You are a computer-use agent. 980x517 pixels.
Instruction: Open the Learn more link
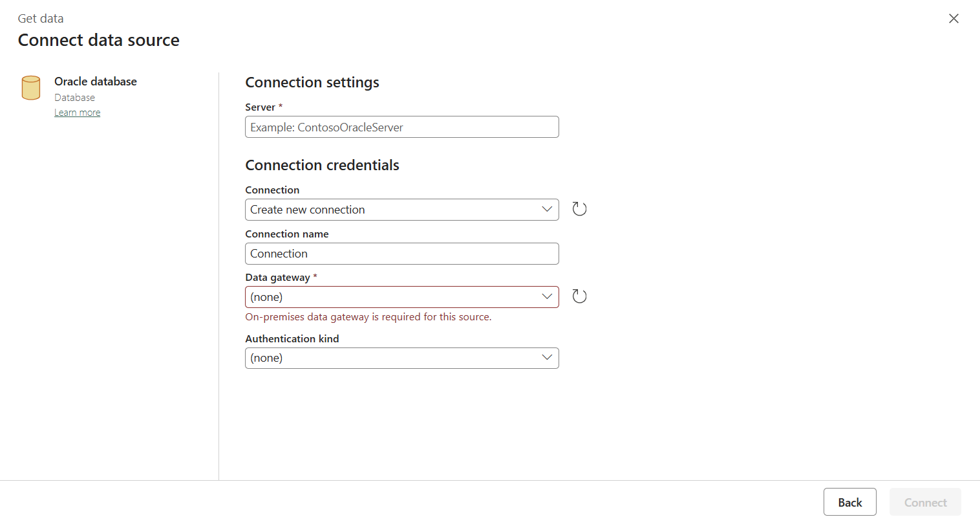pyautogui.click(x=77, y=113)
